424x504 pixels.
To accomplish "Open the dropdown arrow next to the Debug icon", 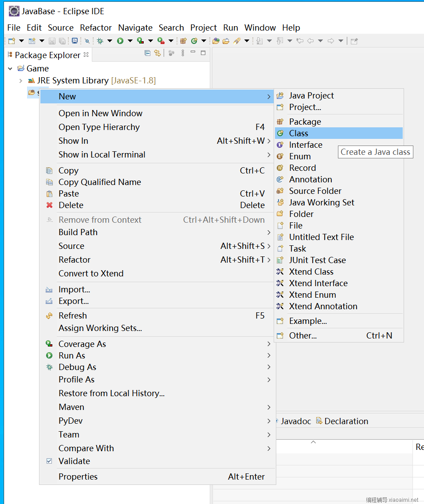I will (110, 41).
